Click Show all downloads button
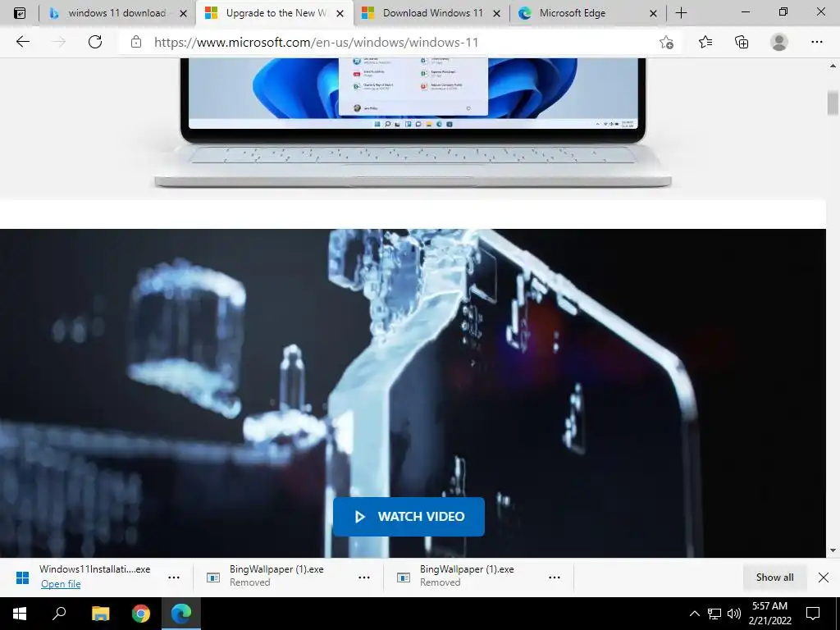840x630 pixels. [x=774, y=577]
